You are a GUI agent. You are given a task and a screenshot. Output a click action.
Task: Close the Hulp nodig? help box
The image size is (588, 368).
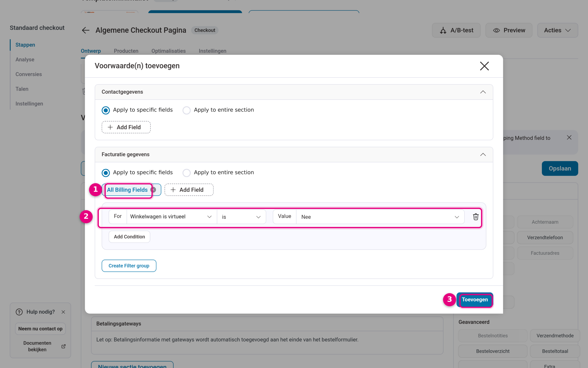tap(63, 312)
